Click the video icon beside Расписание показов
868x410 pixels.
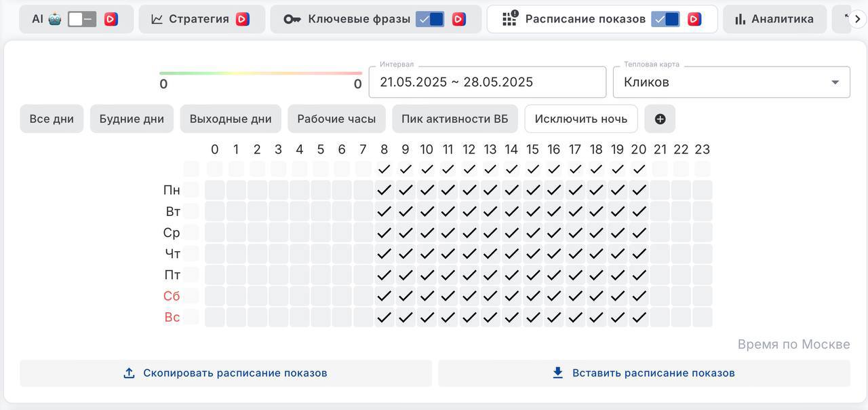click(x=694, y=19)
